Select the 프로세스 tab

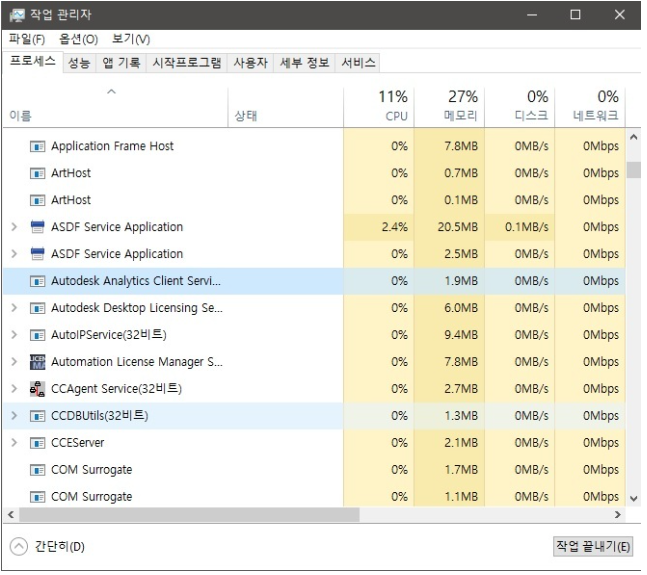coord(33,62)
